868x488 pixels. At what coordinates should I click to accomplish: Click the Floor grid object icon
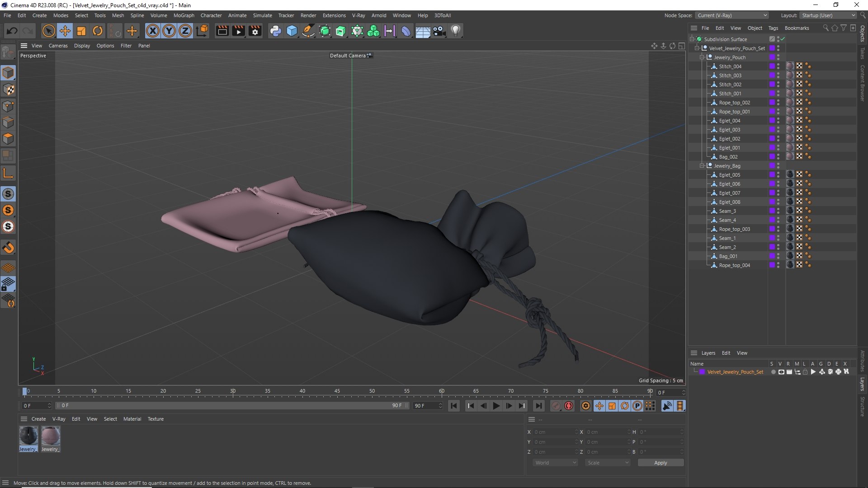(423, 31)
